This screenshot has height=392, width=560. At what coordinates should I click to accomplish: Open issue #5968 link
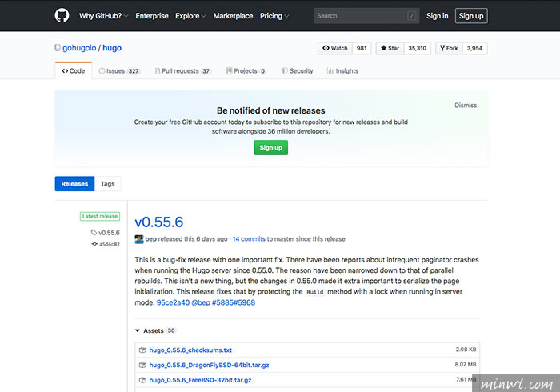pos(245,302)
